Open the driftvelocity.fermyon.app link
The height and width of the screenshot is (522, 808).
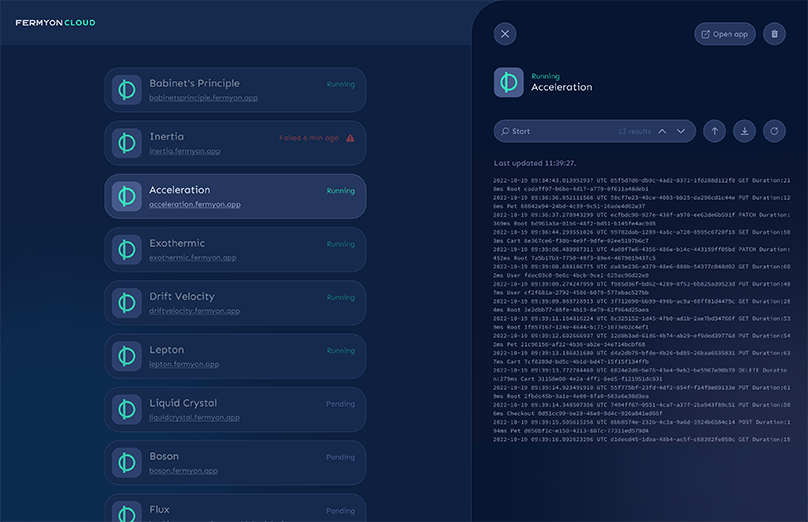194,311
